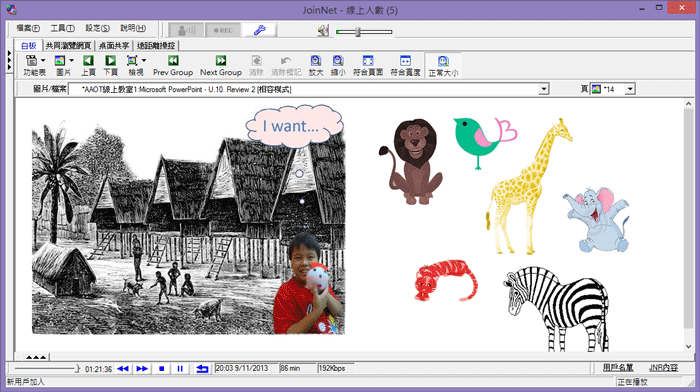The width and height of the screenshot is (700, 392).
Task: Pause the playback
Action: (x=180, y=369)
